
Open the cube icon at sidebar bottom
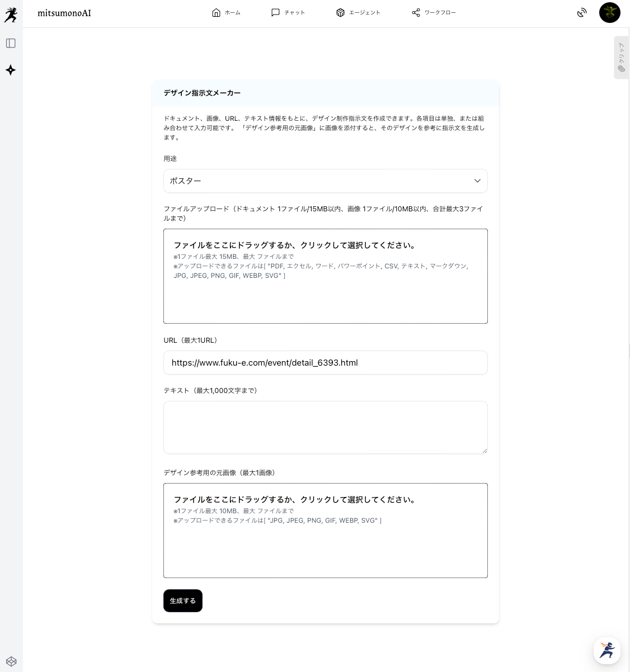point(11,661)
